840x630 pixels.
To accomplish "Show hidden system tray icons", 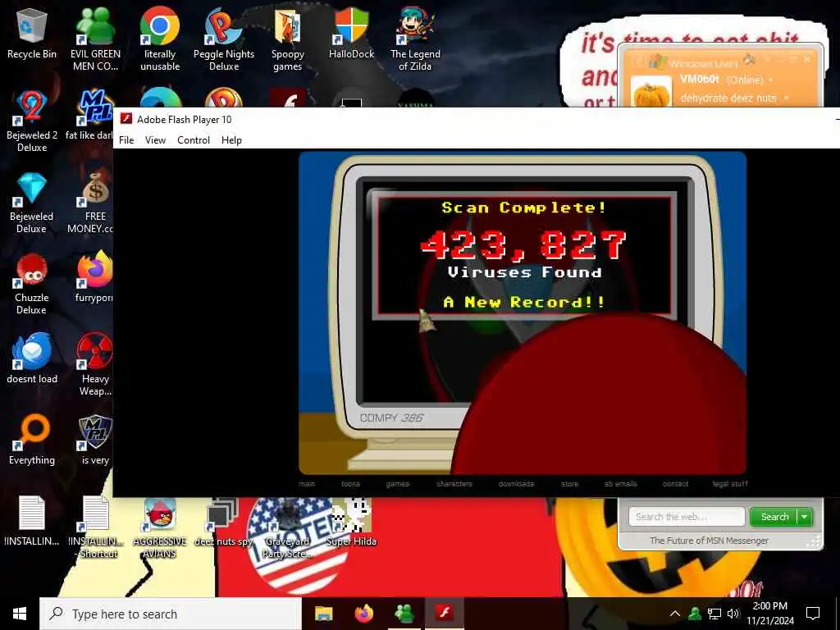I will click(675, 614).
